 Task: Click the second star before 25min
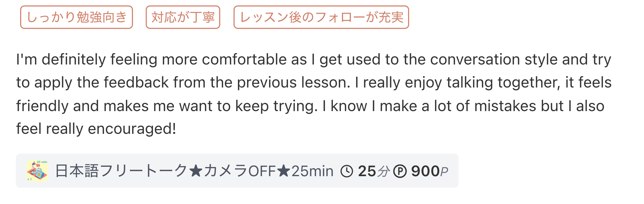(284, 171)
